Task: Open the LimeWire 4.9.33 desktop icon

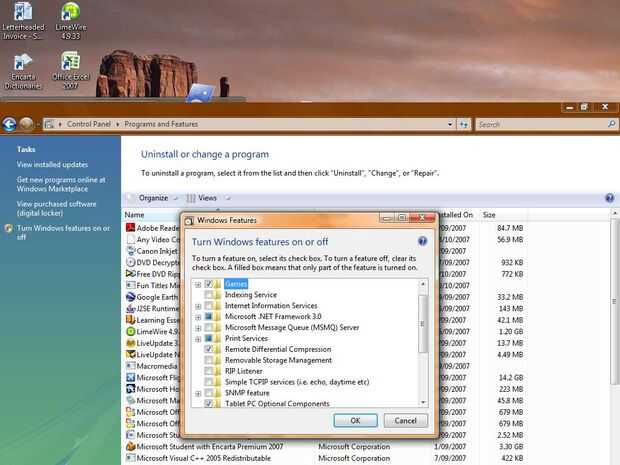Action: [71, 21]
